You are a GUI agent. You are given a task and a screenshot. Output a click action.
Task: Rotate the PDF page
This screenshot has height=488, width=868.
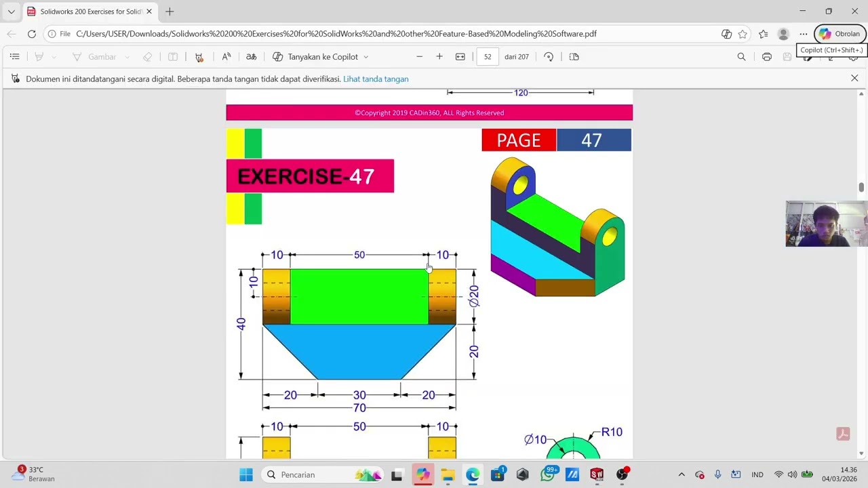click(x=549, y=57)
